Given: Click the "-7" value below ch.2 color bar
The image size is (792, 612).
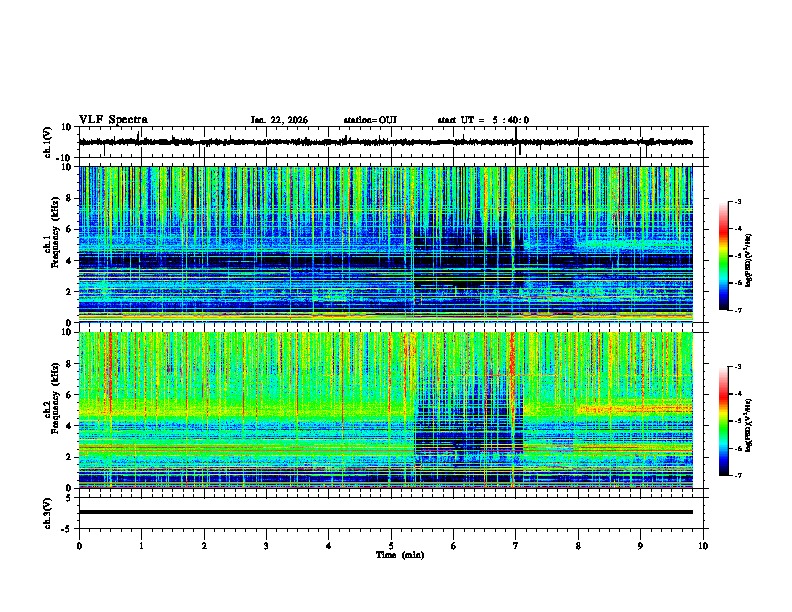Looking at the screenshot, I should [738, 475].
